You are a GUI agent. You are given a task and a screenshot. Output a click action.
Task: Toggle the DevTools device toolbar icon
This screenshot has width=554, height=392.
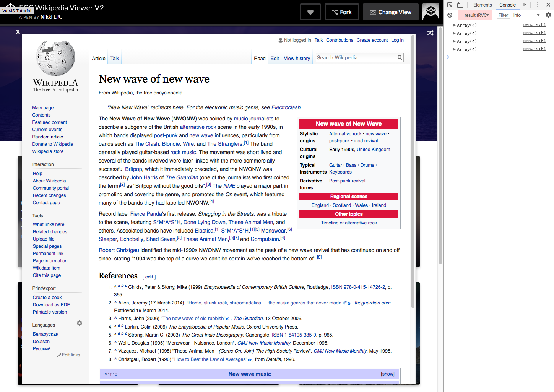coord(460,5)
